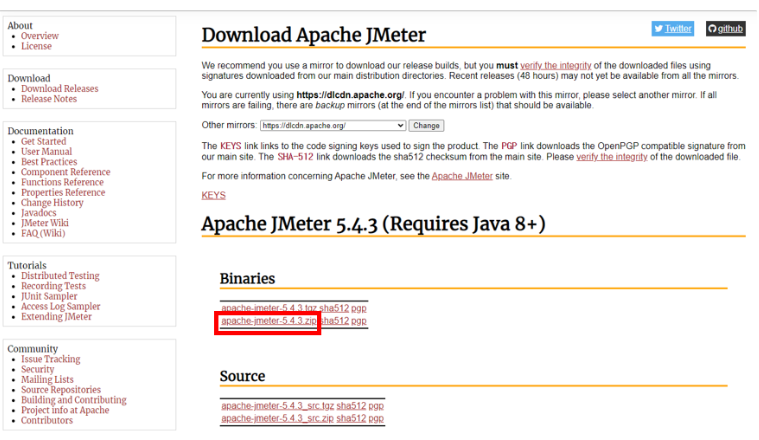Open Release Notes link
The height and width of the screenshot is (440, 759).
click(x=49, y=99)
